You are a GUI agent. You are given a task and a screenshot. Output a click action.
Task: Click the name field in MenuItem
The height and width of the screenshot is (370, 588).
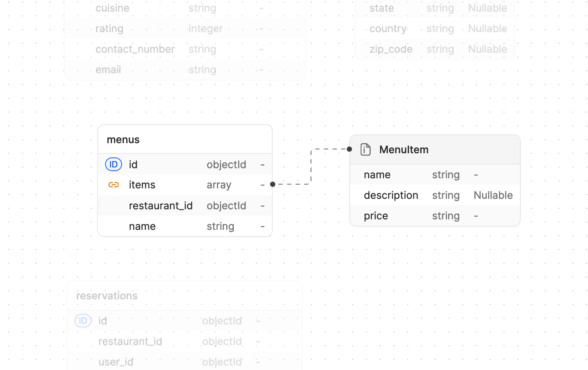tap(435, 175)
